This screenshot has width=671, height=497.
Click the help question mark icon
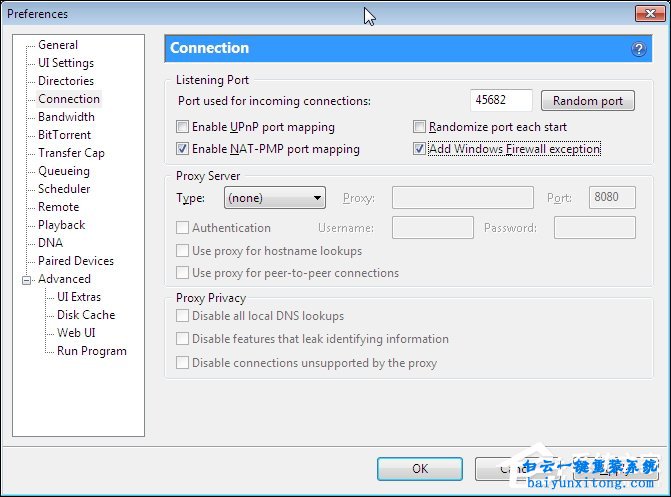[639, 49]
